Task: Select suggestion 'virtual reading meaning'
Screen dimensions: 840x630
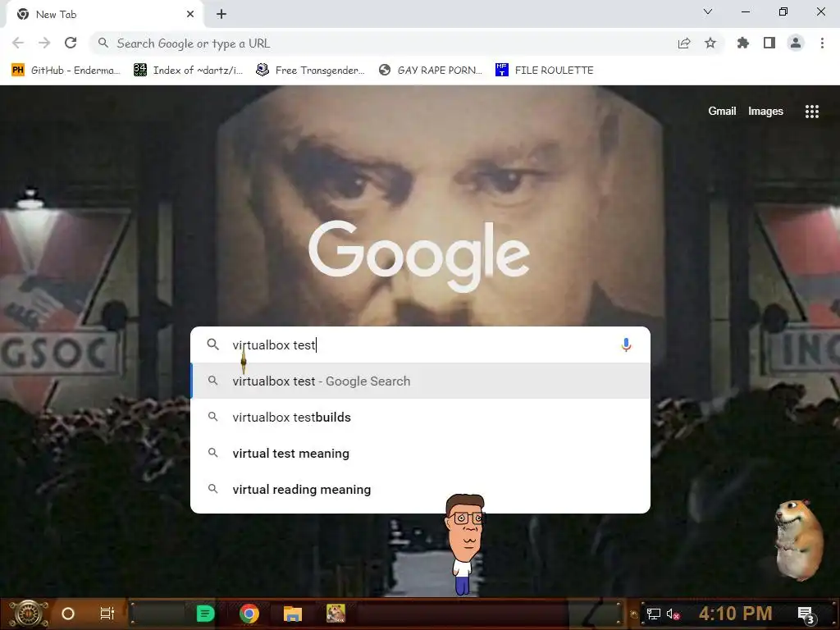Action: coord(421,489)
